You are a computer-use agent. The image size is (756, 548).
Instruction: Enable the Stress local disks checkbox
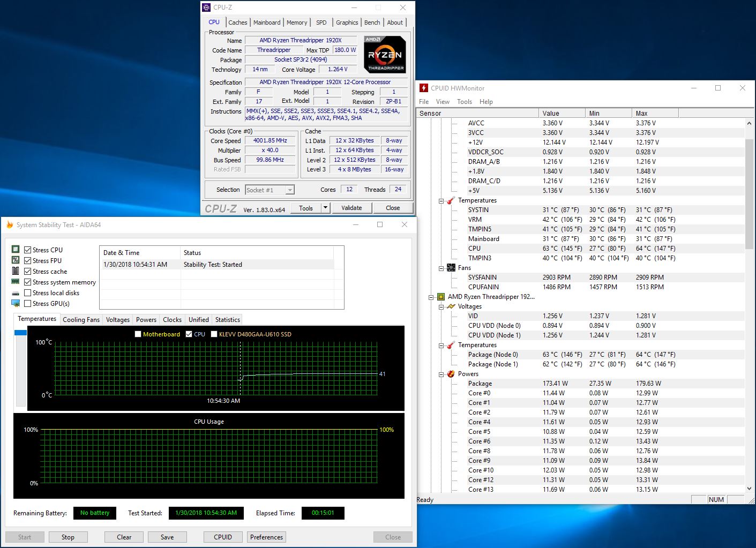click(x=28, y=293)
